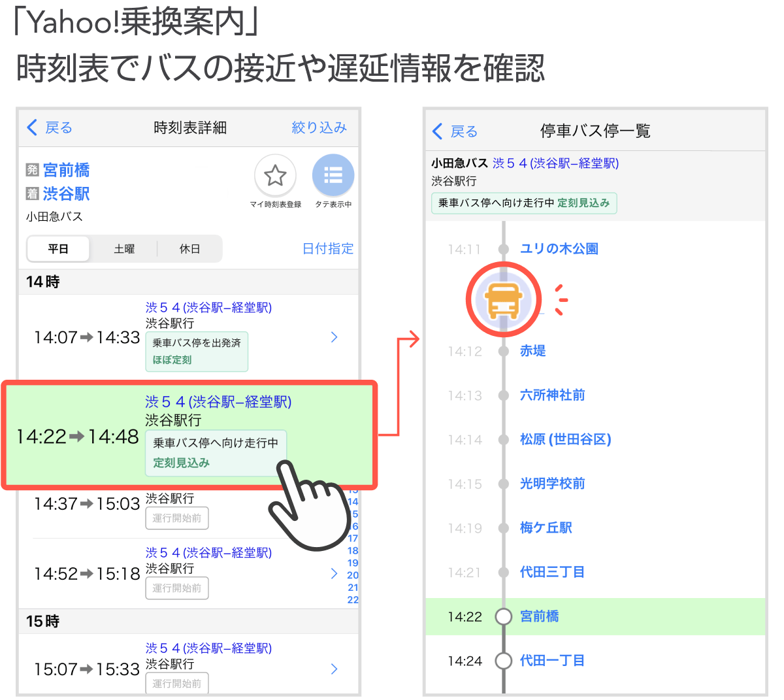Screen dimensions: 784x700
Task: Tap route marker circle at 宮前橋
Action: pyautogui.click(x=503, y=616)
